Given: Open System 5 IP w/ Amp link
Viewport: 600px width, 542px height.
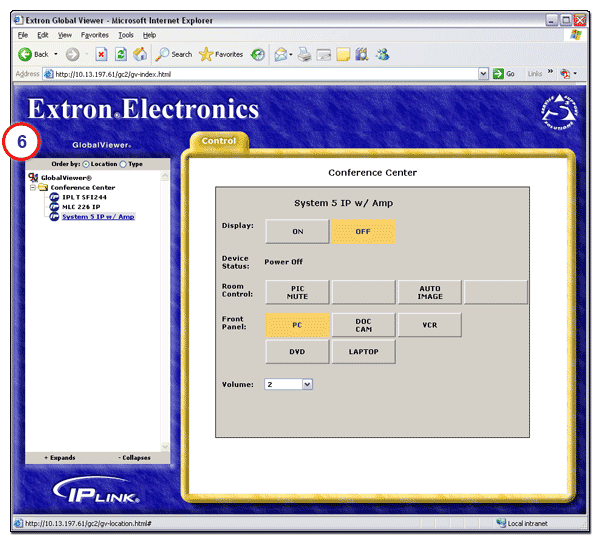Looking at the screenshot, I should click(98, 216).
